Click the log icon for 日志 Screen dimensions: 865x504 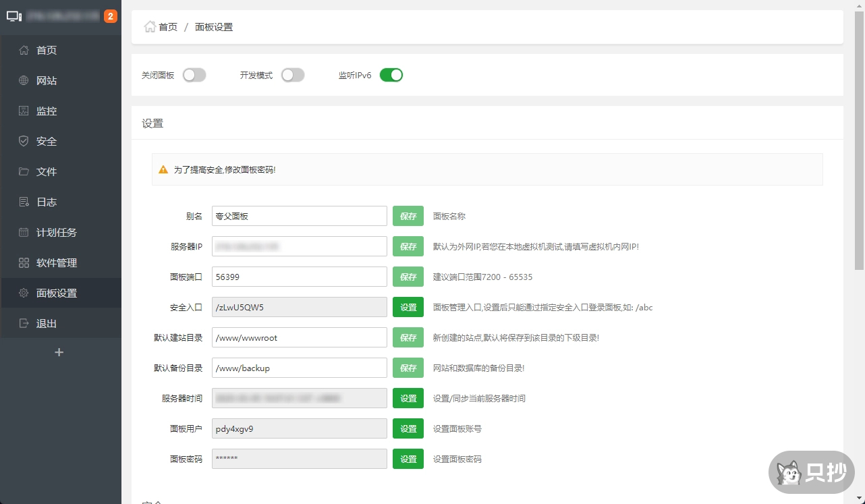pos(24,202)
